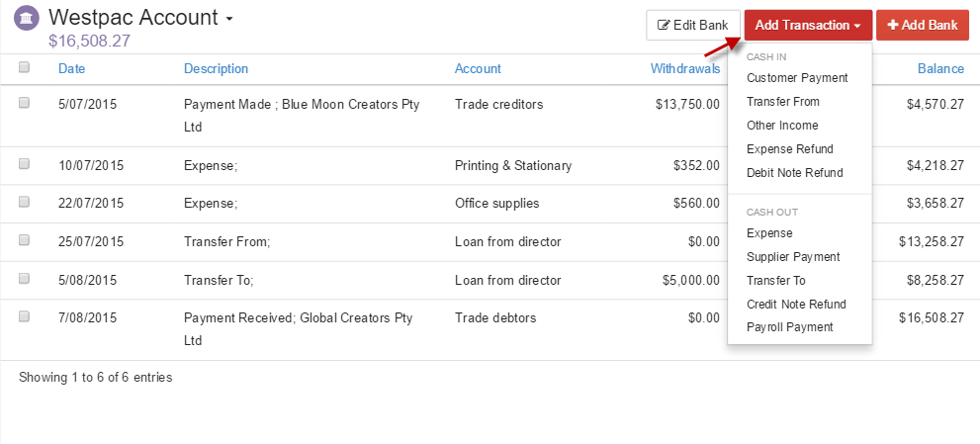Click the $3,658.27 balance value
The image size is (980, 444).
(935, 204)
